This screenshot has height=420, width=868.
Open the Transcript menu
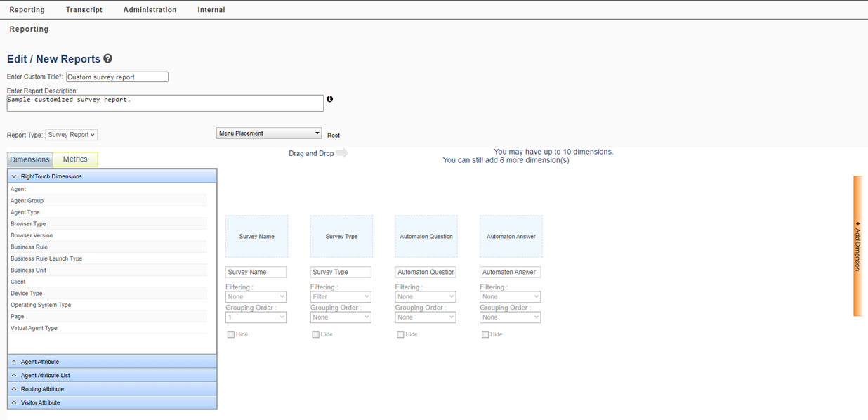click(84, 10)
